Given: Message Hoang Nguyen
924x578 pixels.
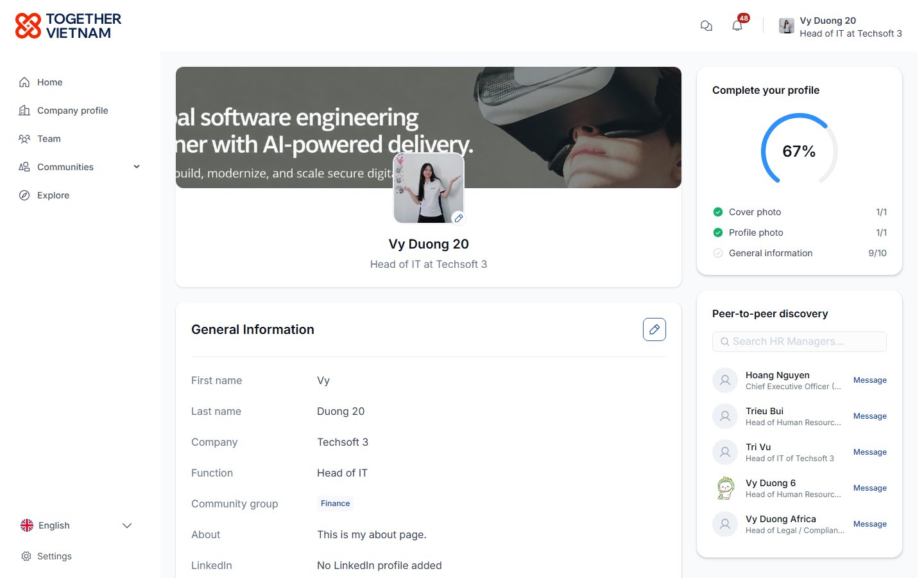Looking at the screenshot, I should [x=870, y=380].
